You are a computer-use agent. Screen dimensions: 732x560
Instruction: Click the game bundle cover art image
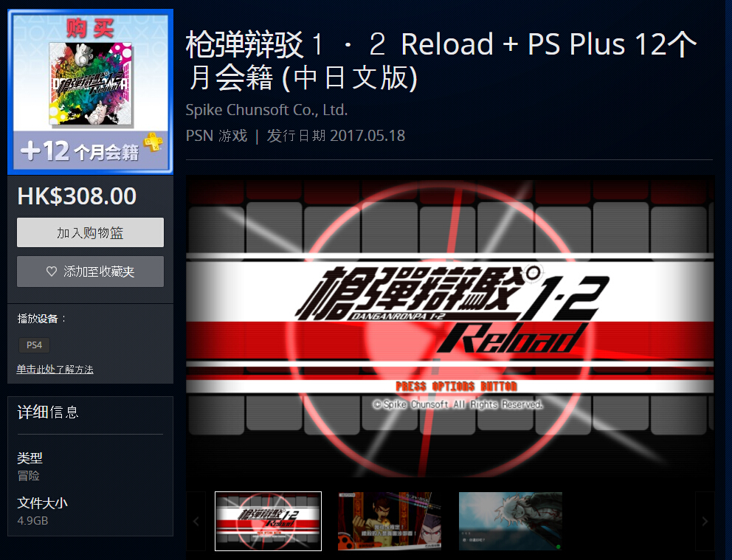(x=91, y=85)
